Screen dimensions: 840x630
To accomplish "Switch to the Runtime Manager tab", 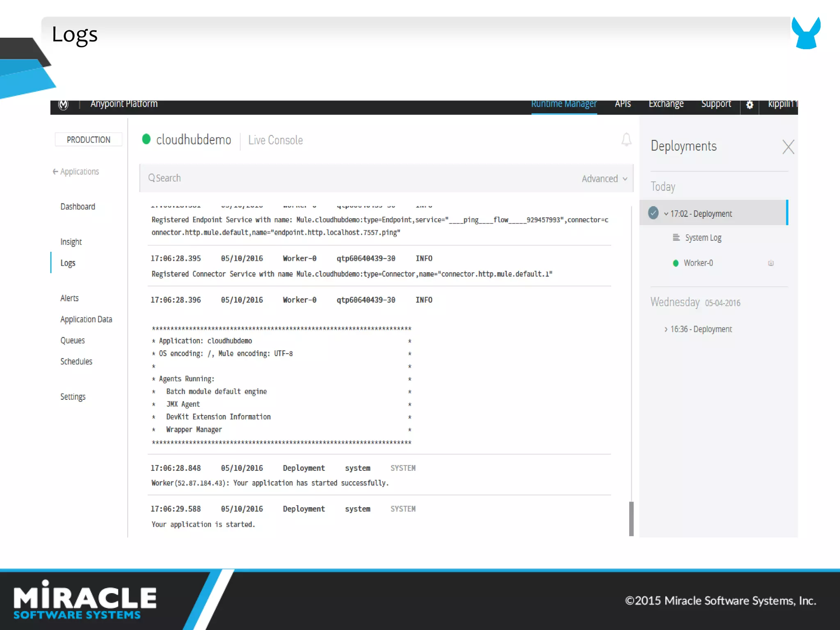I will 564,104.
